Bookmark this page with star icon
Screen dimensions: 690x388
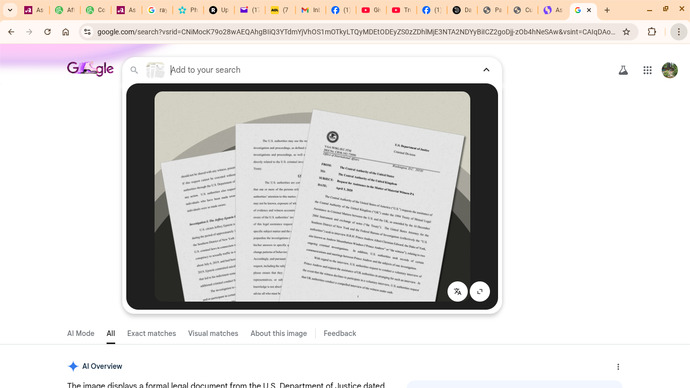(626, 32)
